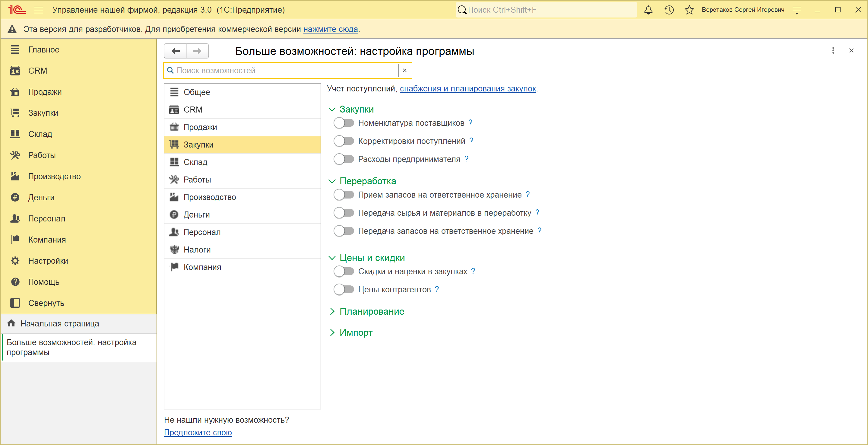Click user name Верстаков Сергей Игоревич
The image size is (868, 445).
point(743,10)
